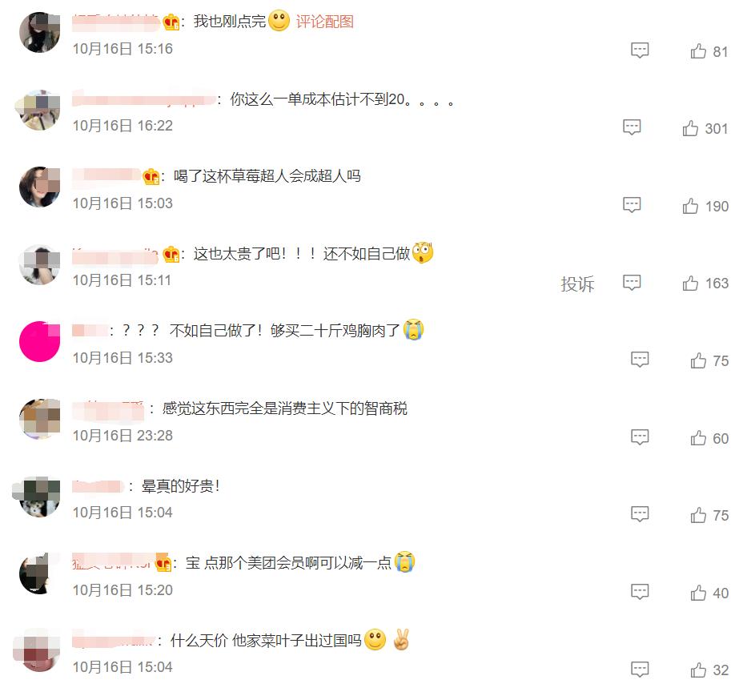Screen dimensions: 747x700
Task: Reply to the 15:16 comment
Action: 640,50
